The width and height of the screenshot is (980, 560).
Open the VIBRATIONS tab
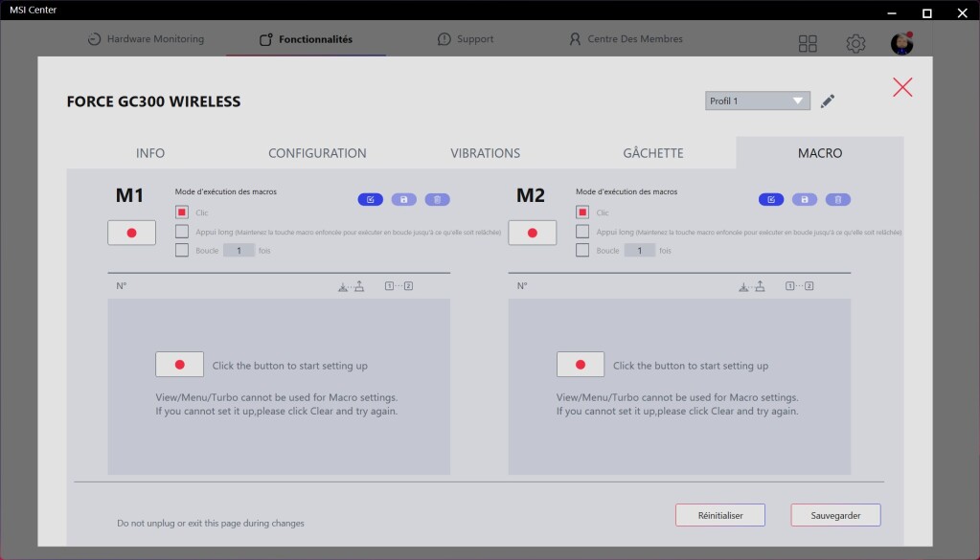tap(485, 153)
